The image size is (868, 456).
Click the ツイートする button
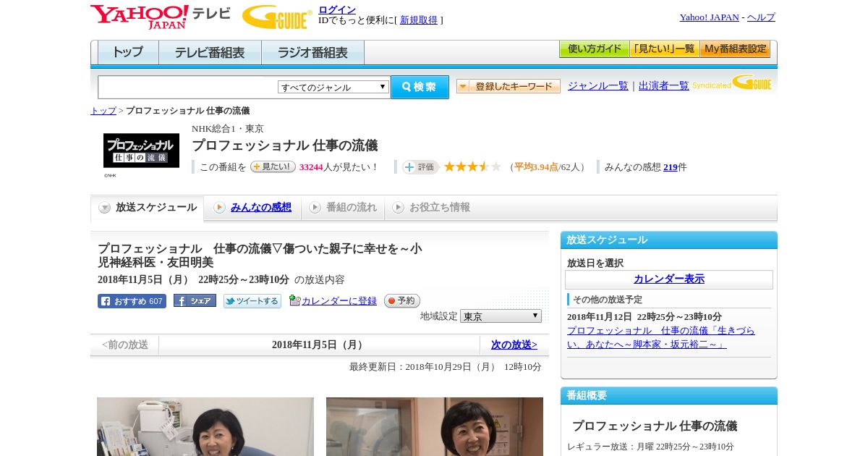[252, 301]
